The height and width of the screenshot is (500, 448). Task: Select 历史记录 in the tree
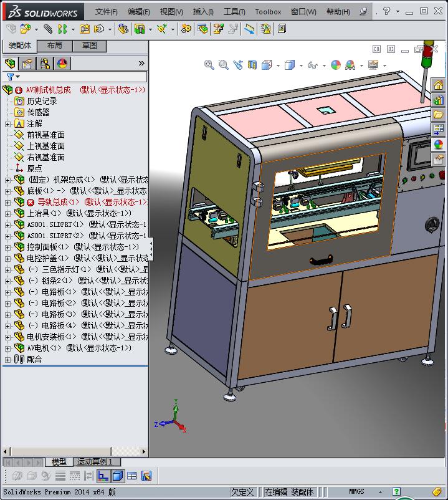(42, 101)
